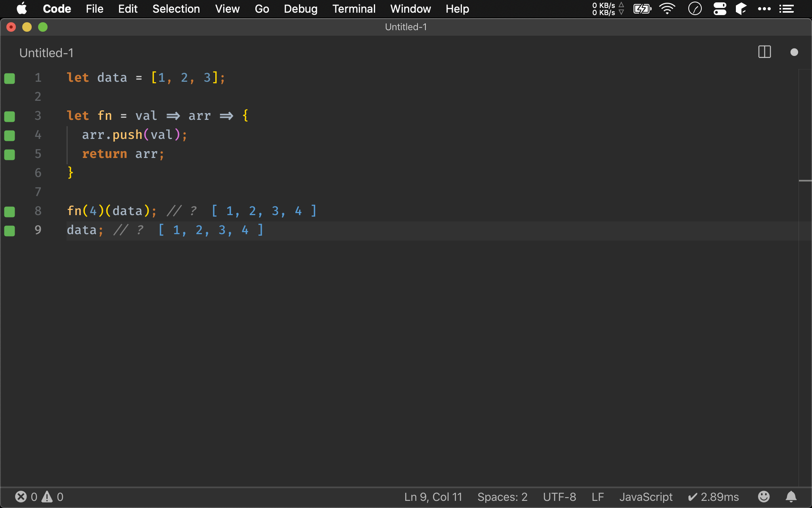Viewport: 812px width, 508px height.
Task: Click the window title 'Untitled-1'
Action: pos(406,27)
